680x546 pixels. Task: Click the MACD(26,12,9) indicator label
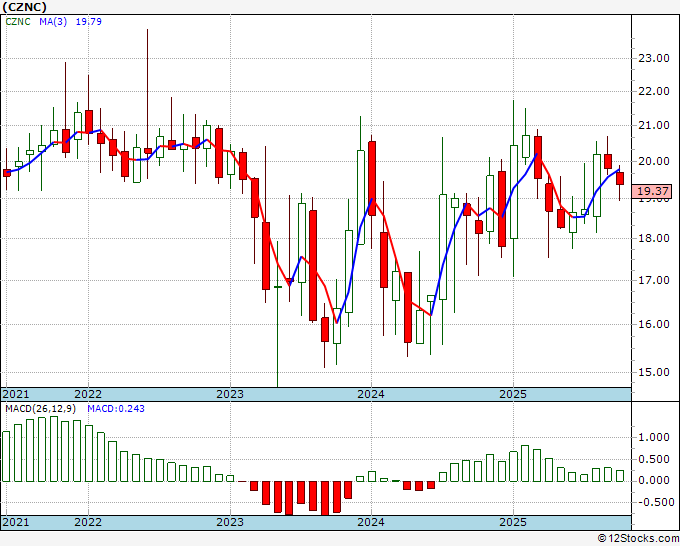pyautogui.click(x=41, y=409)
